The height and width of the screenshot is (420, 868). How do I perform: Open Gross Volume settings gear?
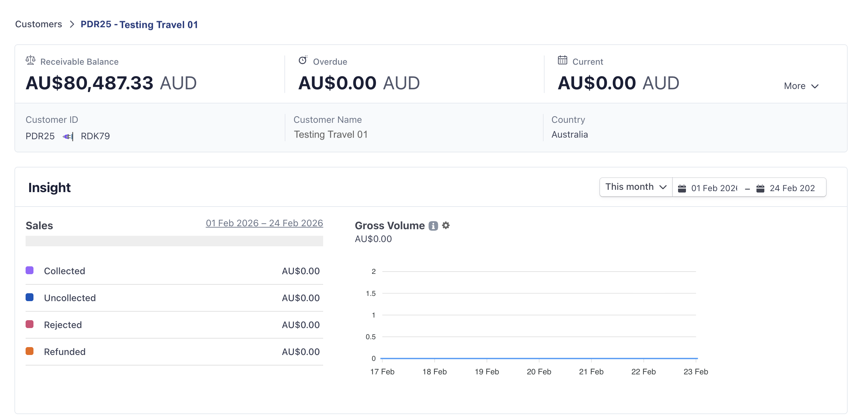click(446, 225)
